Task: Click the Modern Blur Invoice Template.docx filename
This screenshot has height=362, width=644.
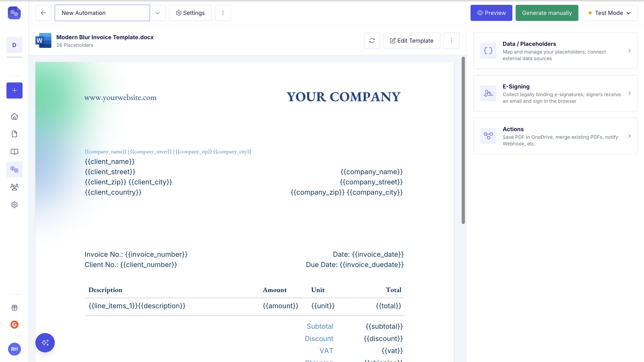Action: pyautogui.click(x=105, y=37)
